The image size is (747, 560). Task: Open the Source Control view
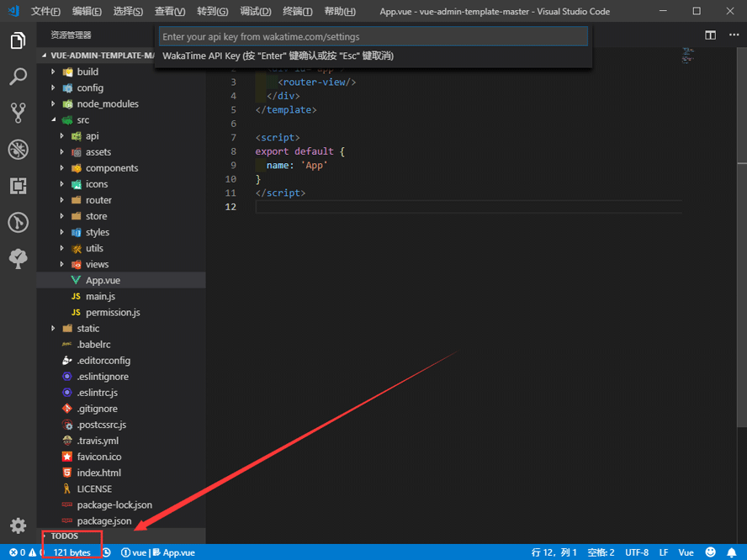point(19,113)
